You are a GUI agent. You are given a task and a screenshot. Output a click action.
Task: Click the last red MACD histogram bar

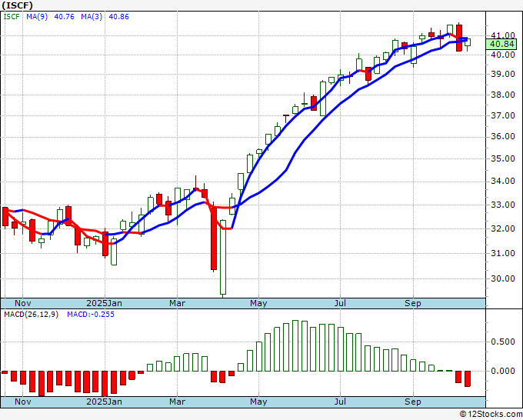[468, 378]
